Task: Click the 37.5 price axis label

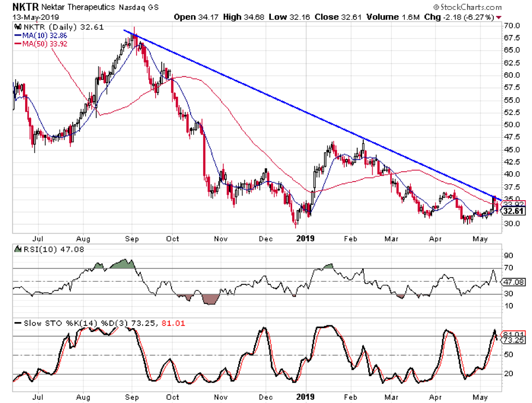Action: (512, 187)
